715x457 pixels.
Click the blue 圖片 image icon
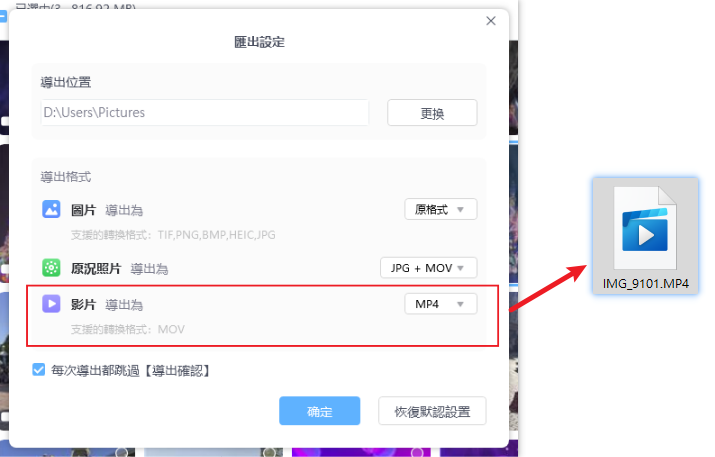click(x=51, y=209)
